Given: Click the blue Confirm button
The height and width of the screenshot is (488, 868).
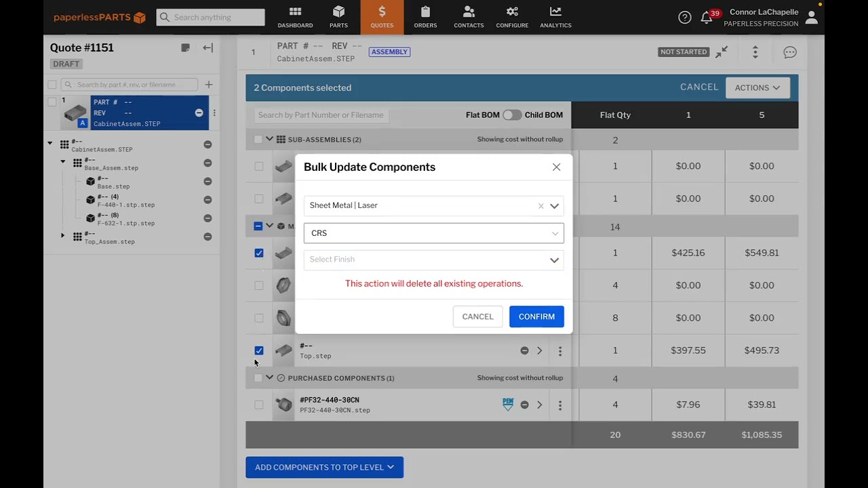Looking at the screenshot, I should pyautogui.click(x=536, y=317).
